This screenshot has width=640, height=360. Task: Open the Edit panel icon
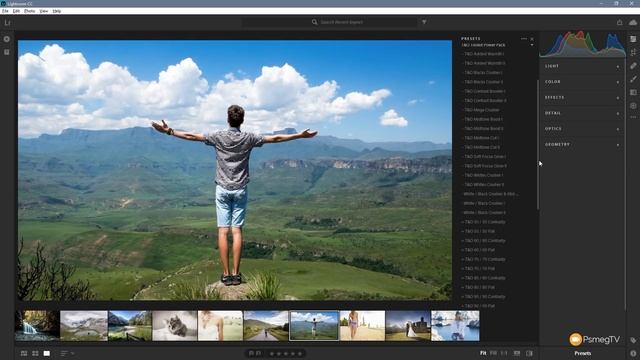[633, 39]
